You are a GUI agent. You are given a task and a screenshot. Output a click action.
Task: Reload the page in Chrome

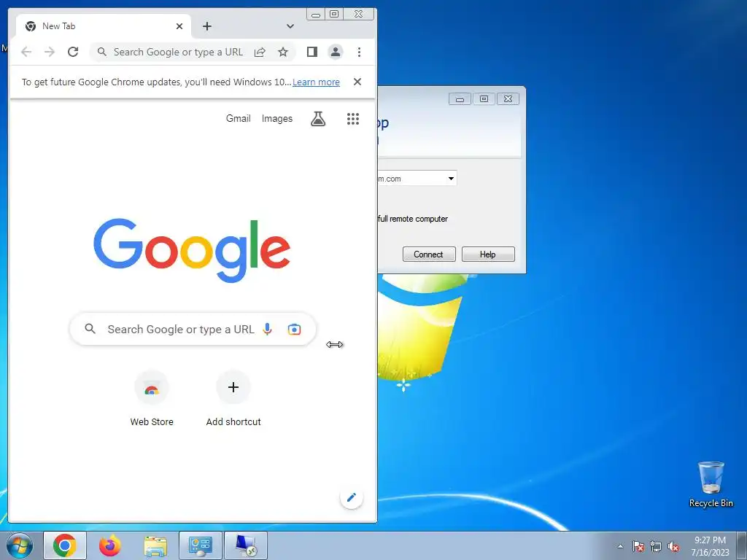pyautogui.click(x=73, y=52)
